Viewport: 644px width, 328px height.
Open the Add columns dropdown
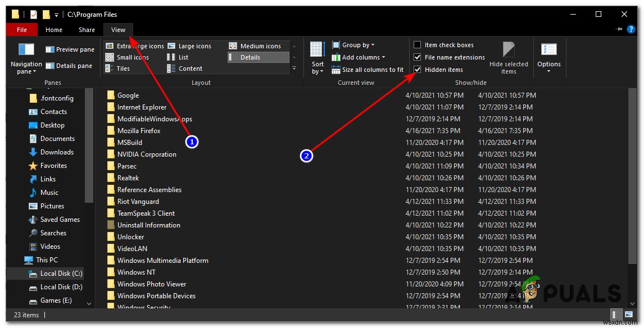point(359,57)
